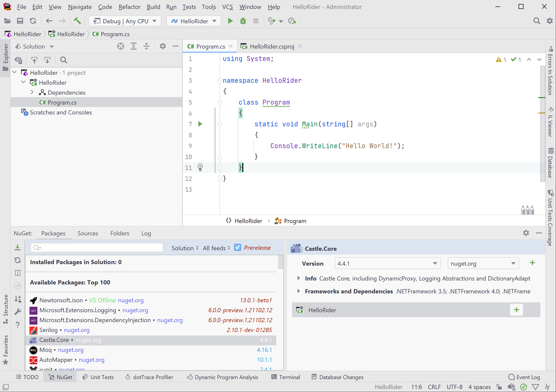The image size is (556, 392).
Task: Expand Frameworks and Dependencies section
Action: pyautogui.click(x=299, y=291)
